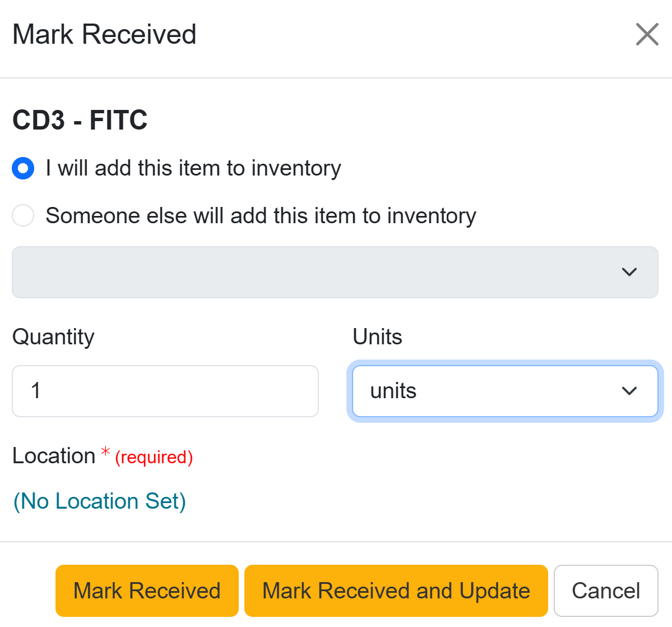Focus the Quantity input field
672x627 pixels.
click(x=165, y=391)
